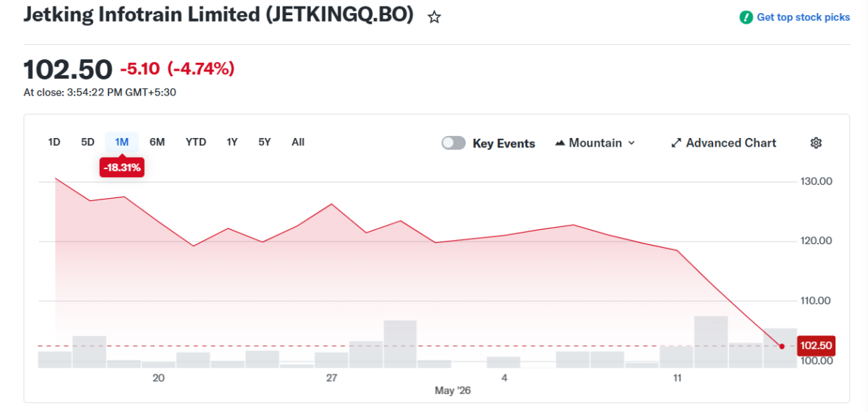Click the Advanced Chart expand arrows icon
This screenshot has width=868, height=412.
[x=676, y=143]
